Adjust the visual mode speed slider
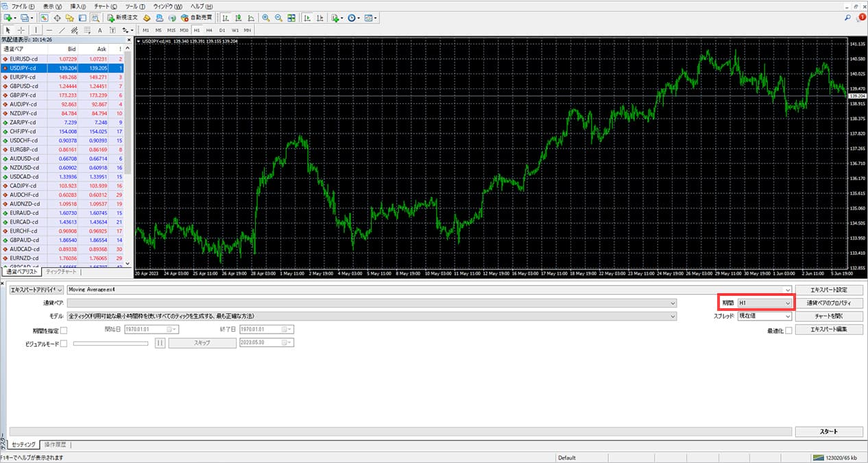This screenshot has width=868, height=463. click(111, 343)
